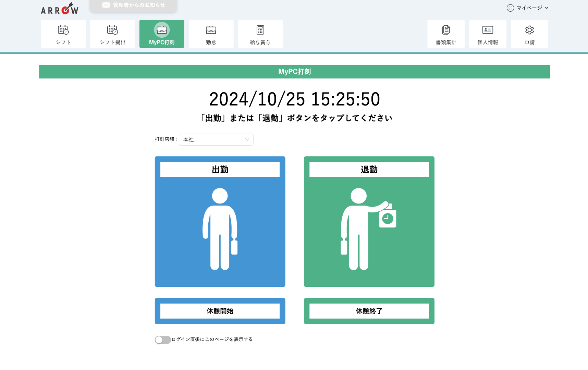The height and width of the screenshot is (370, 588).
Task: Open the 勤怠 briefcase icon
Action: tap(211, 30)
